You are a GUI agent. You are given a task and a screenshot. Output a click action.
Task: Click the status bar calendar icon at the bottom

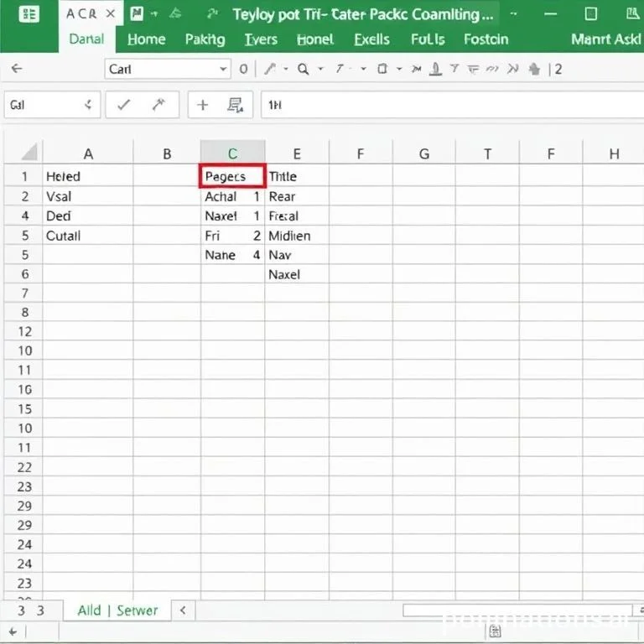point(495,631)
